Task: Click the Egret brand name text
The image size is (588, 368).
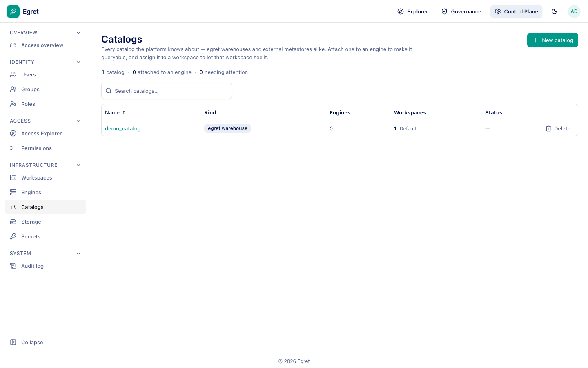Action: pos(31,11)
